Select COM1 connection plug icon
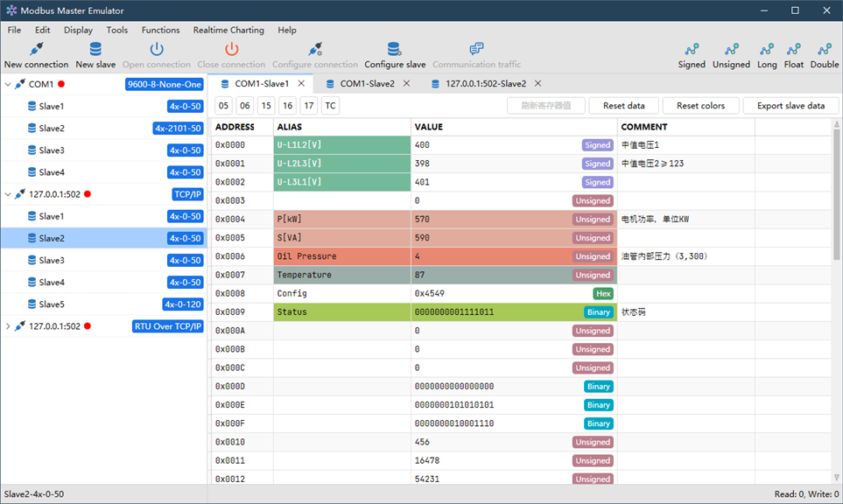This screenshot has height=504, width=843. tap(20, 84)
